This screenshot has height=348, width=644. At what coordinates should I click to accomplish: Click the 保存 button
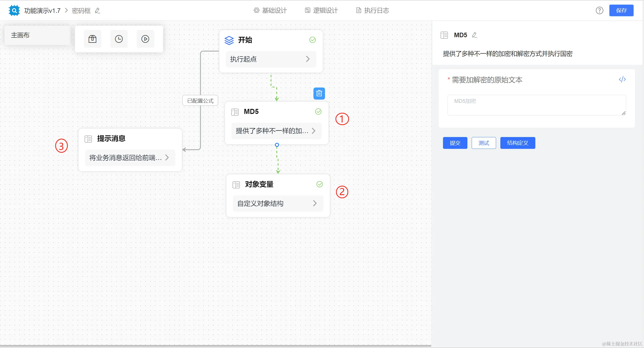[621, 11]
